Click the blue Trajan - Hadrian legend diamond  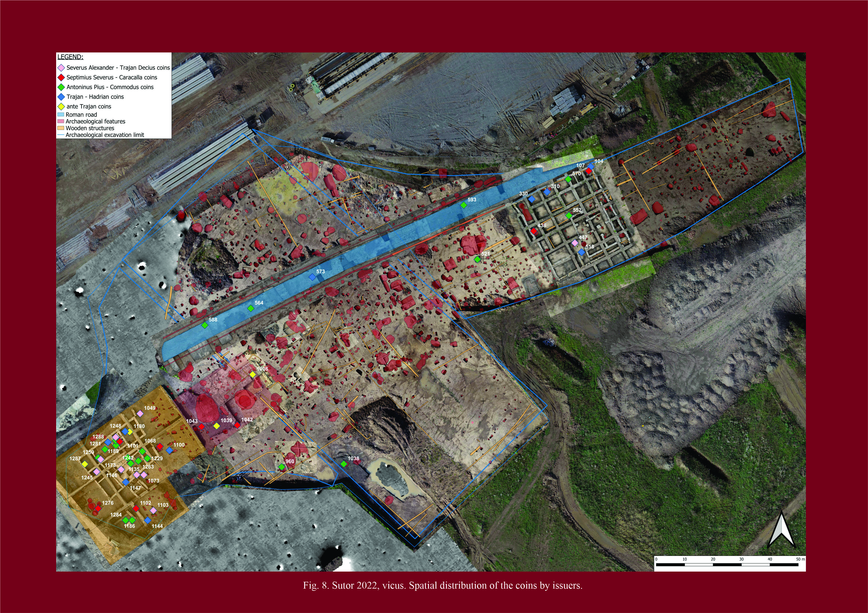61,97
